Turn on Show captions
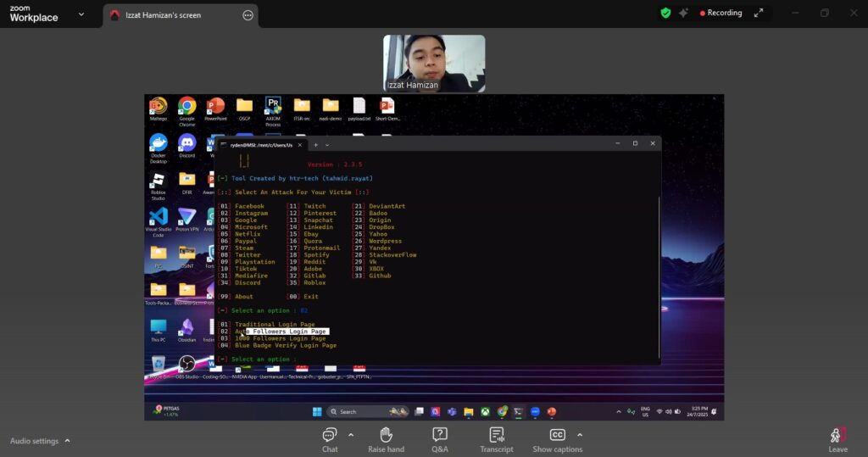This screenshot has height=457, width=868. point(557,435)
